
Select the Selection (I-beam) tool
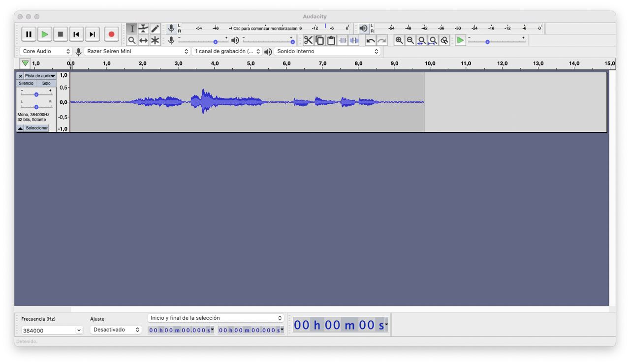click(132, 29)
